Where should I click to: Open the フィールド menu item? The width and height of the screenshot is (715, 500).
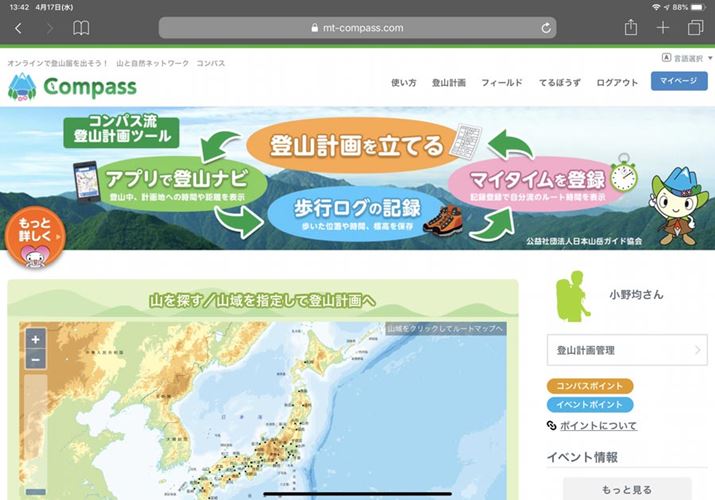(502, 82)
